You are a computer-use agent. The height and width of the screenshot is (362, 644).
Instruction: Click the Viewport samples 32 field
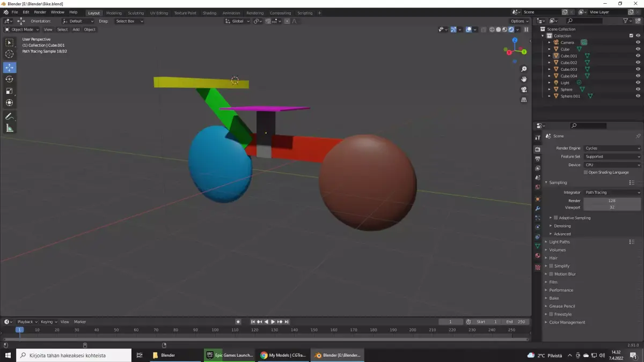point(612,207)
